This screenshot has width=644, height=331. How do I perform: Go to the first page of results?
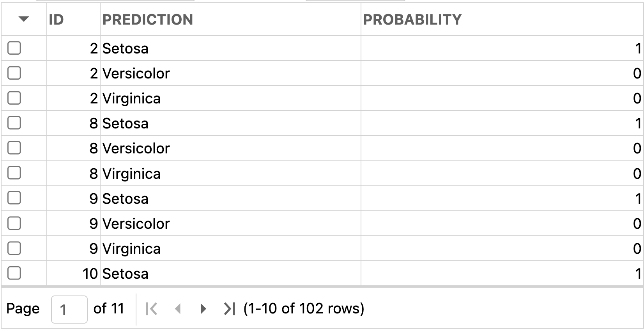pyautogui.click(x=152, y=309)
